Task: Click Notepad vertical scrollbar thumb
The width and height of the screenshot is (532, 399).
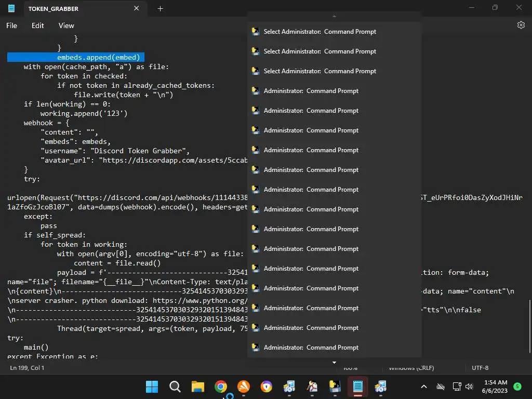Action: [x=529, y=326]
